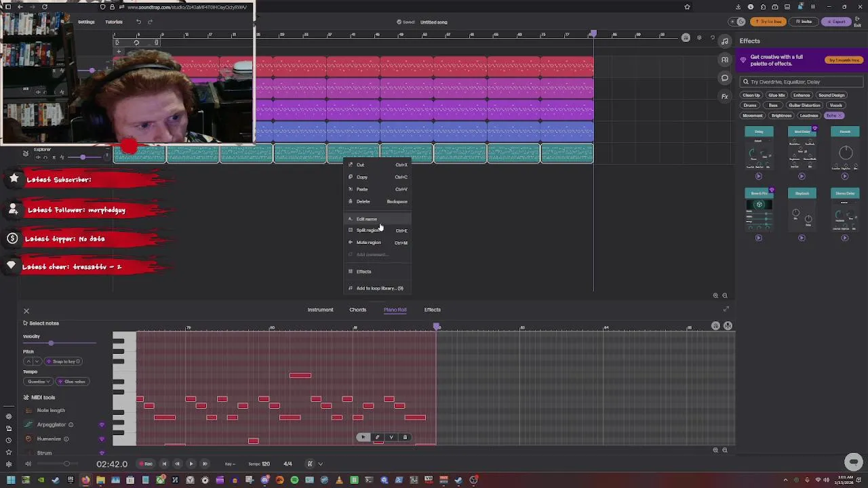The width and height of the screenshot is (868, 488).
Task: Select the Slapback effect card
Action: pos(802,211)
